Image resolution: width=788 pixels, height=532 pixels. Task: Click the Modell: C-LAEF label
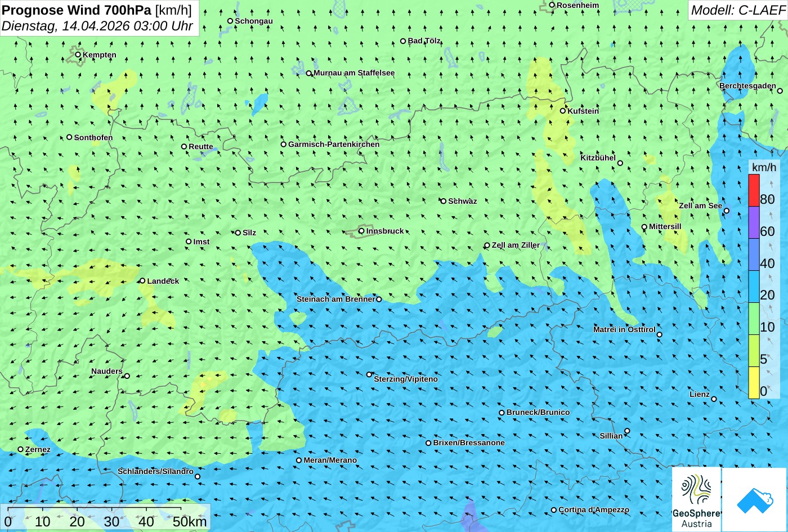pos(737,10)
